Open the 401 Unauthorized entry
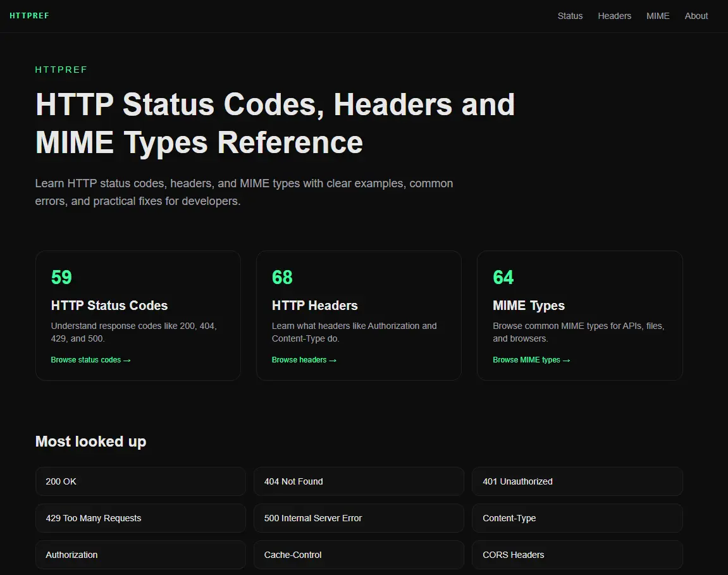Viewport: 728px width, 575px height. click(x=577, y=481)
